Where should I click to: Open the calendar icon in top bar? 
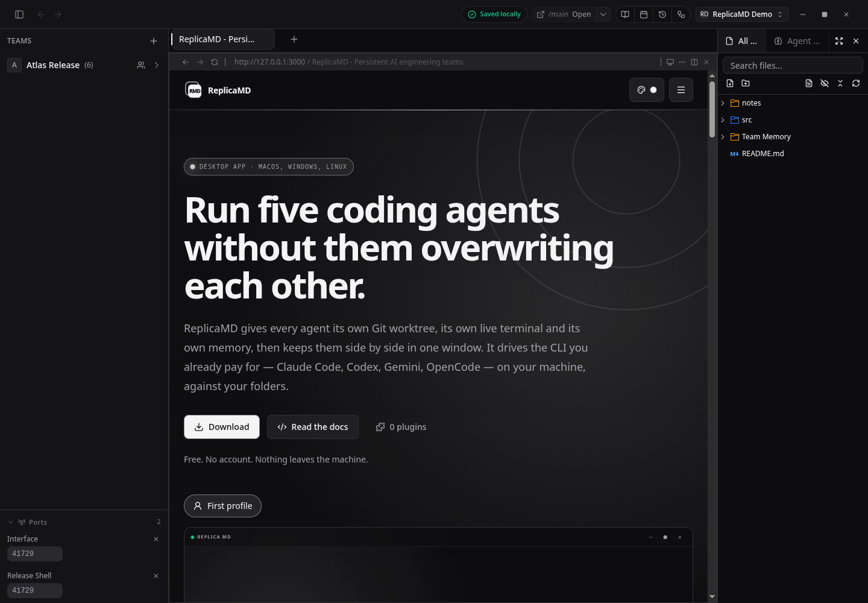[644, 14]
